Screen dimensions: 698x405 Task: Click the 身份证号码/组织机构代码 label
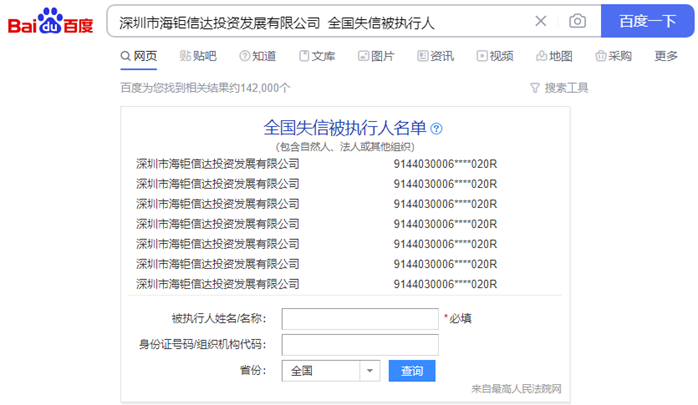coord(203,345)
